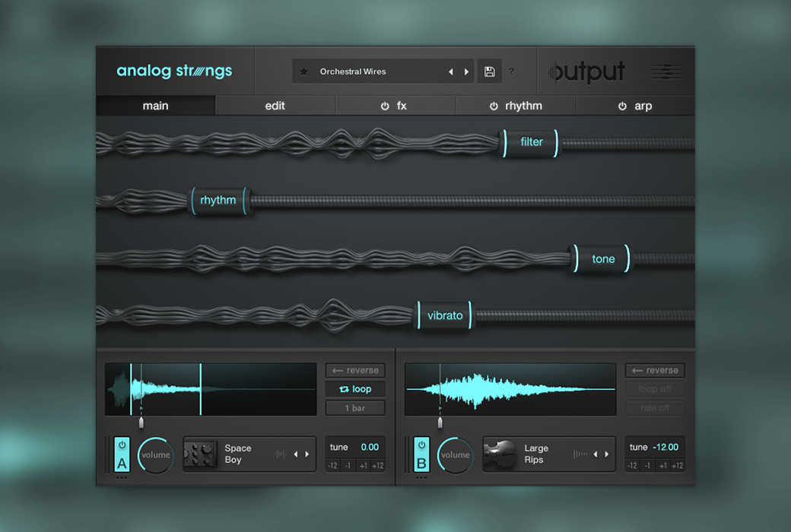This screenshot has width=791, height=532.
Task: Open the 1 bar loop rate on layer A
Action: pyautogui.click(x=355, y=408)
